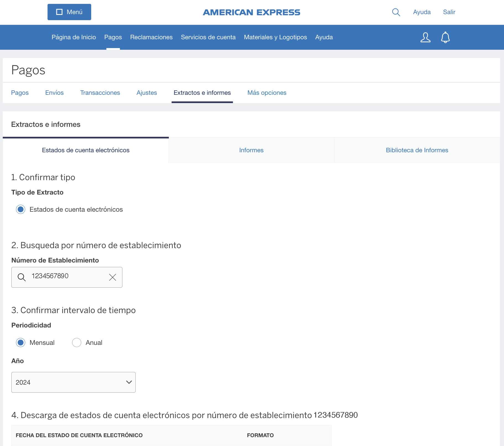Go to Reclamaciones in the navigation
Image resolution: width=504 pixels, height=446 pixels.
click(x=151, y=37)
